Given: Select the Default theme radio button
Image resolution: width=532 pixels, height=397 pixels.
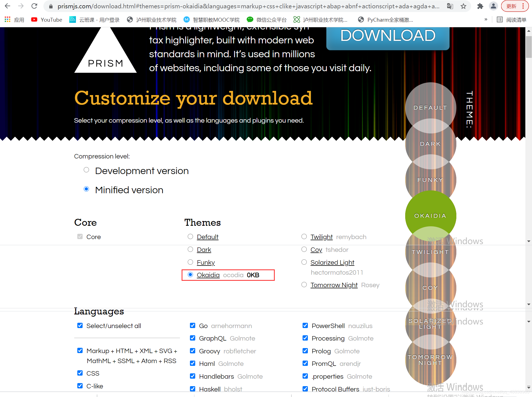Looking at the screenshot, I should (190, 236).
